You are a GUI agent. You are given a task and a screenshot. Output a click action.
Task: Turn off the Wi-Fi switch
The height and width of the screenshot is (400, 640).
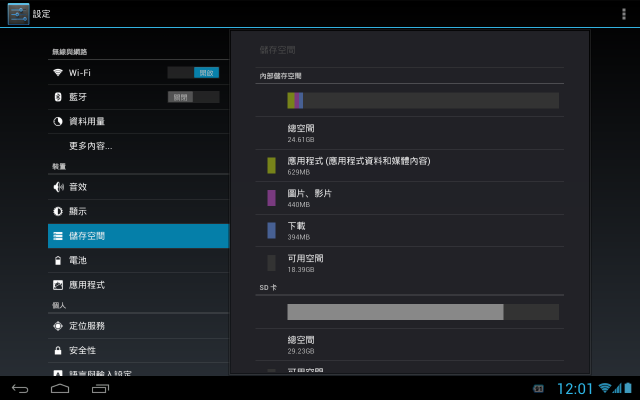(193, 73)
